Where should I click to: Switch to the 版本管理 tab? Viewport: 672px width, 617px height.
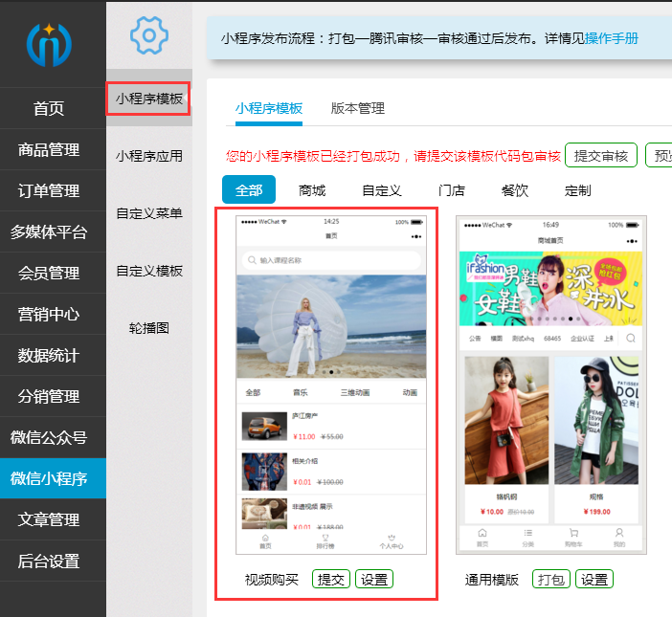[357, 108]
